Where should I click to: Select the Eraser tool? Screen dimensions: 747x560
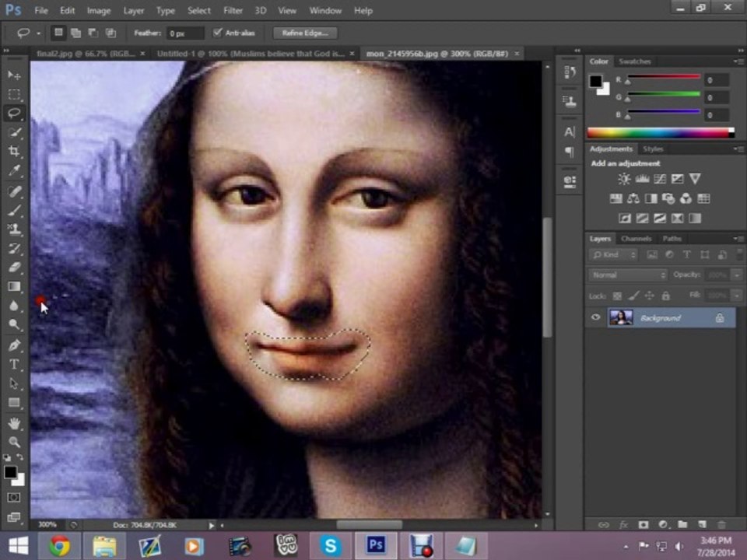tap(14, 267)
